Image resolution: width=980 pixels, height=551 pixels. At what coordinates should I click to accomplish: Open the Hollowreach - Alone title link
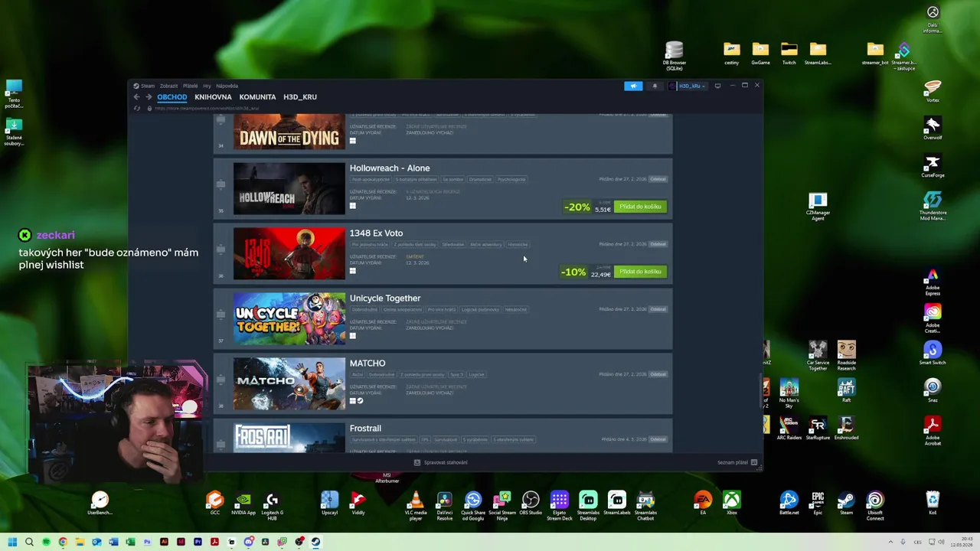tap(390, 168)
